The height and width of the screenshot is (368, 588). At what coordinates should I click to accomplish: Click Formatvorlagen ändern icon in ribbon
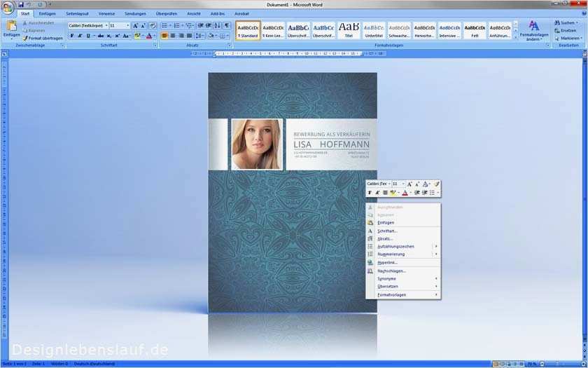(x=534, y=30)
